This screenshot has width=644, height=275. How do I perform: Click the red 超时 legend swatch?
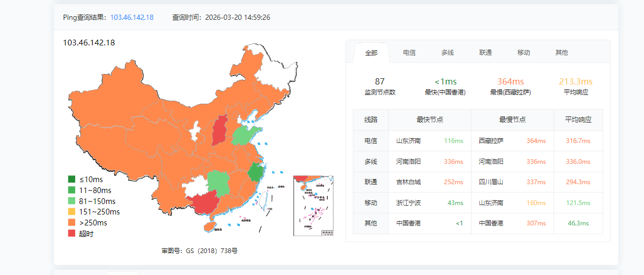coord(72,234)
